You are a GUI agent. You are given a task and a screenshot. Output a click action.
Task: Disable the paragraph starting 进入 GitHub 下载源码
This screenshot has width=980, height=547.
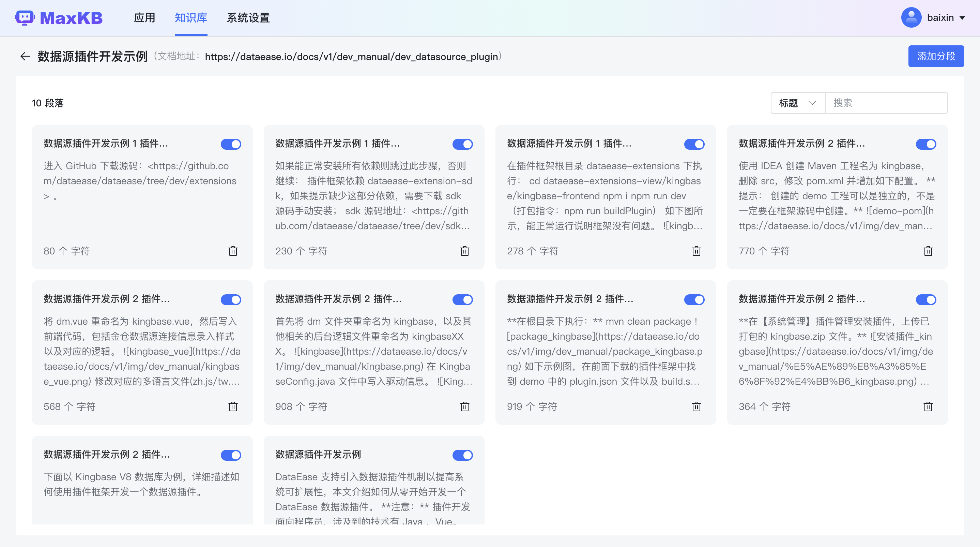coord(231,144)
